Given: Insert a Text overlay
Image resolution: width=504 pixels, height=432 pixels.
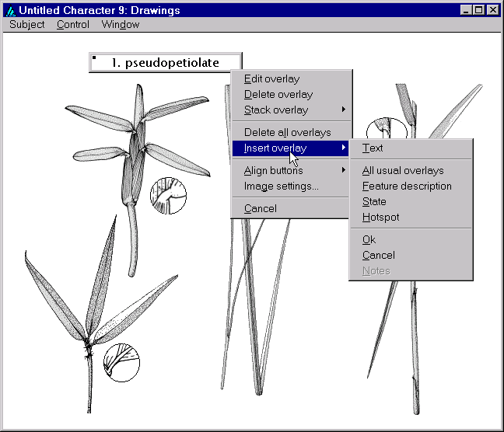Looking at the screenshot, I should click(373, 148).
